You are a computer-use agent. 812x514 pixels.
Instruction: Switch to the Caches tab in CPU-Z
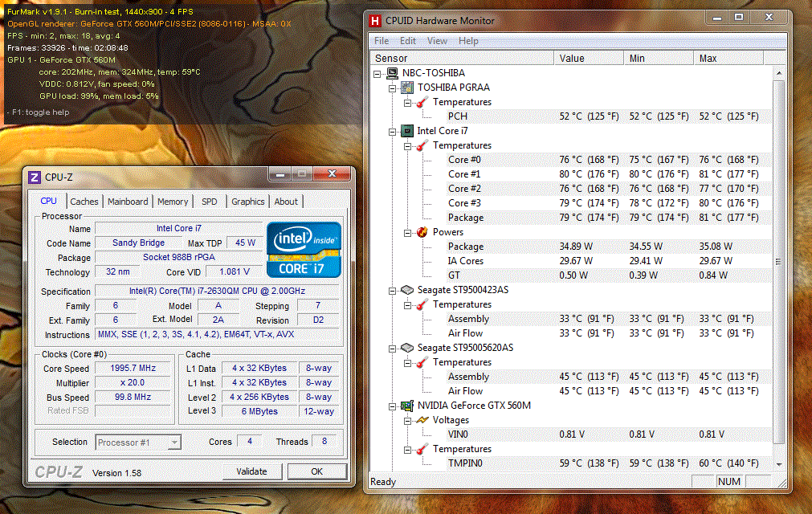(x=84, y=202)
